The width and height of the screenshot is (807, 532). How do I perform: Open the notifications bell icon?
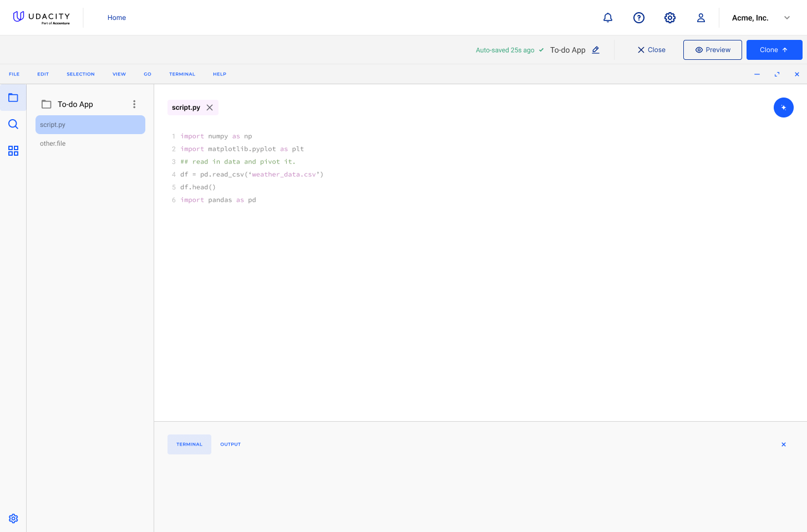click(608, 18)
